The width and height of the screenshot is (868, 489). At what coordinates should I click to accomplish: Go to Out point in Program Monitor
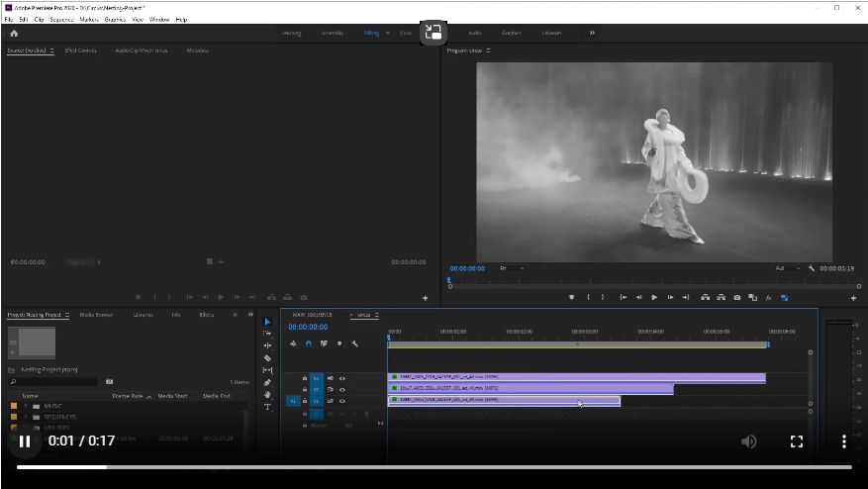pos(686,297)
